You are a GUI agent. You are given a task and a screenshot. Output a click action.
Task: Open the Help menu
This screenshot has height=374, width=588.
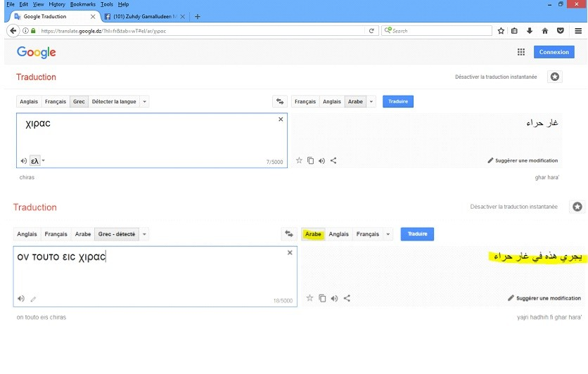[x=123, y=4]
